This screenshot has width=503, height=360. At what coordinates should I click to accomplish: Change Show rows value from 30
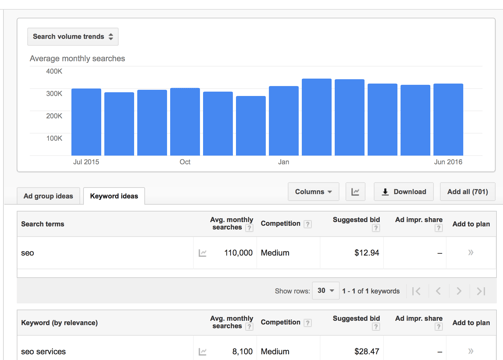click(x=326, y=291)
